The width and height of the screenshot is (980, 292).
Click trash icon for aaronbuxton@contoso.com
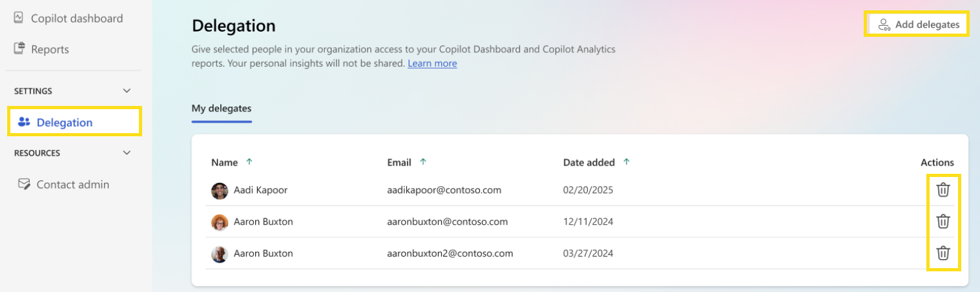point(943,222)
